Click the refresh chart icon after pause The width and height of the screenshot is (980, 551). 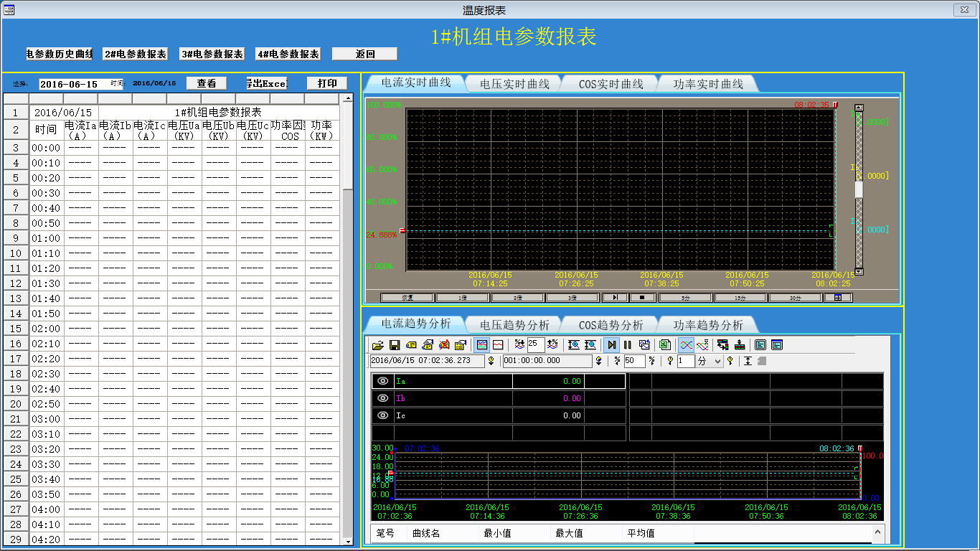[644, 345]
